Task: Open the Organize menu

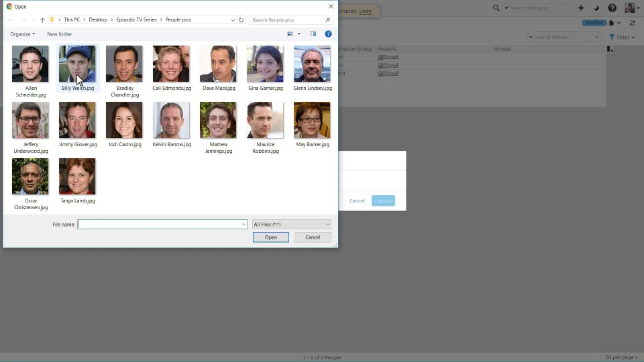Action: pos(23,34)
